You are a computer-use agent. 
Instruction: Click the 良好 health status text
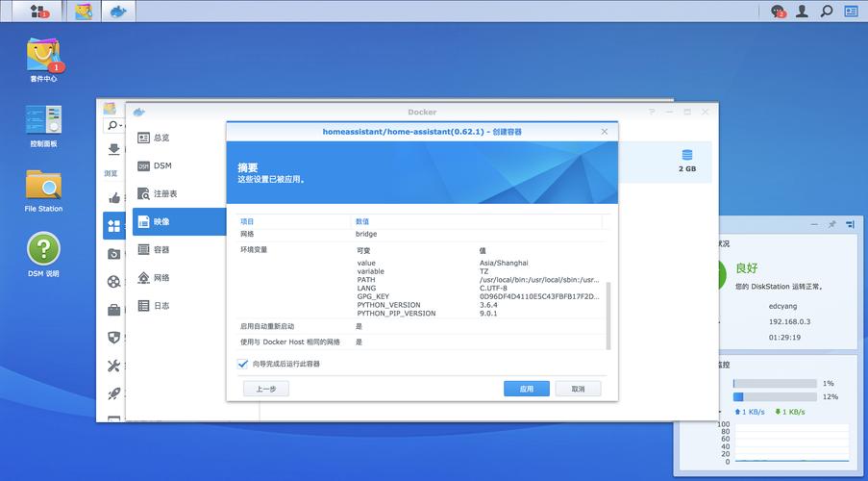pos(746,268)
